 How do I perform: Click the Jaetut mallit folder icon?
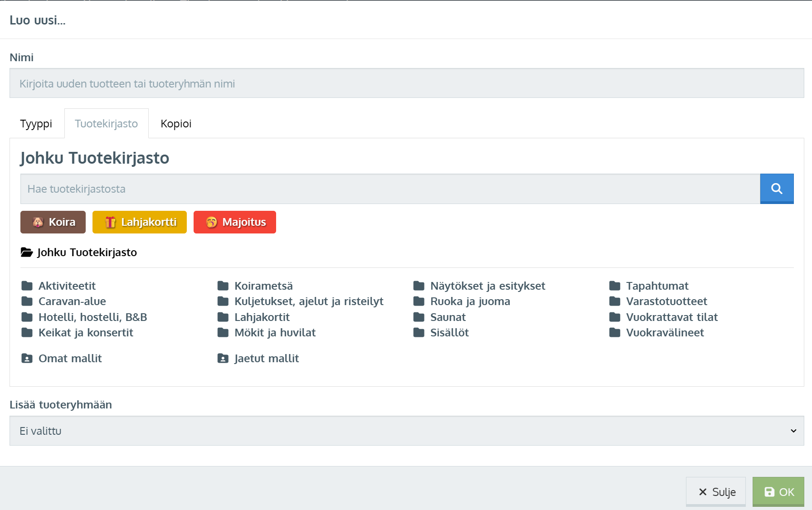tap(223, 359)
